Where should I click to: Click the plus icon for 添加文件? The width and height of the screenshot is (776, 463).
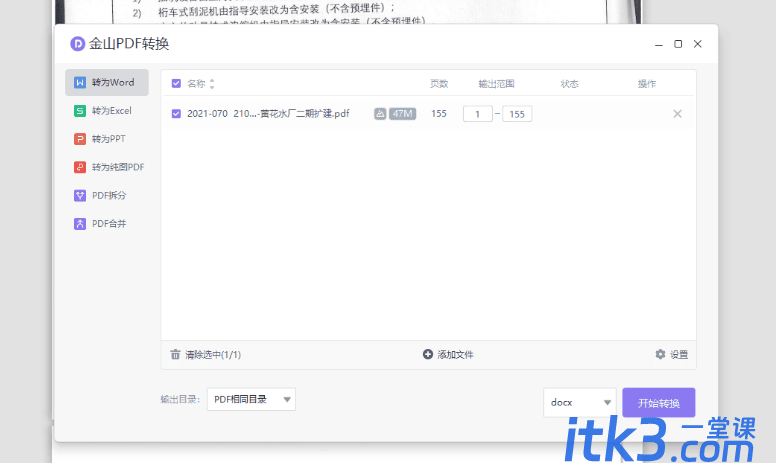tap(428, 354)
